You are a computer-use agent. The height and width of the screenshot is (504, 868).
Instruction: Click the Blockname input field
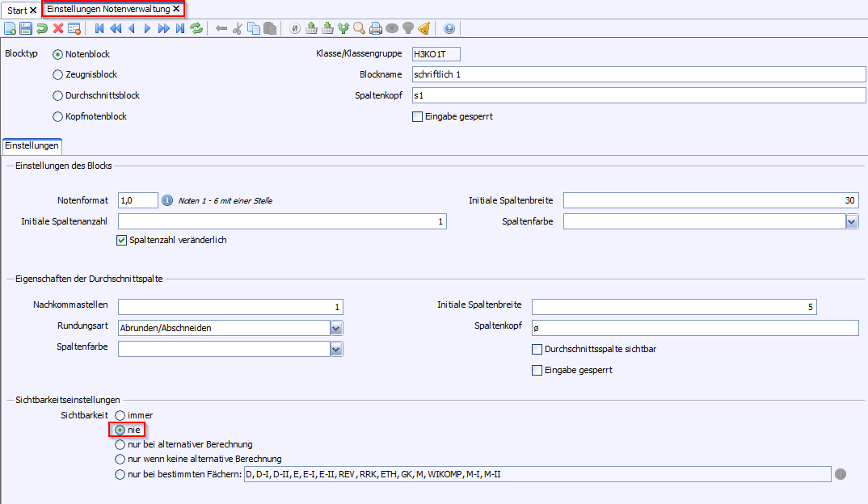pos(638,74)
